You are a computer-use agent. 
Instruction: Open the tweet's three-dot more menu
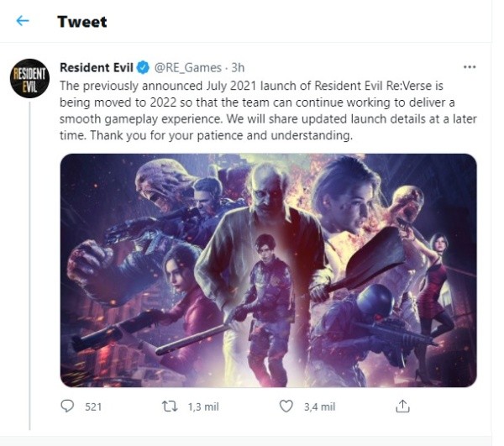click(470, 66)
